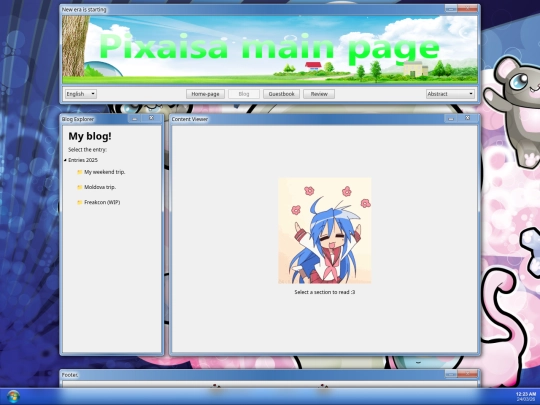Open the Review page
This screenshot has height=405, width=540.
(x=319, y=94)
